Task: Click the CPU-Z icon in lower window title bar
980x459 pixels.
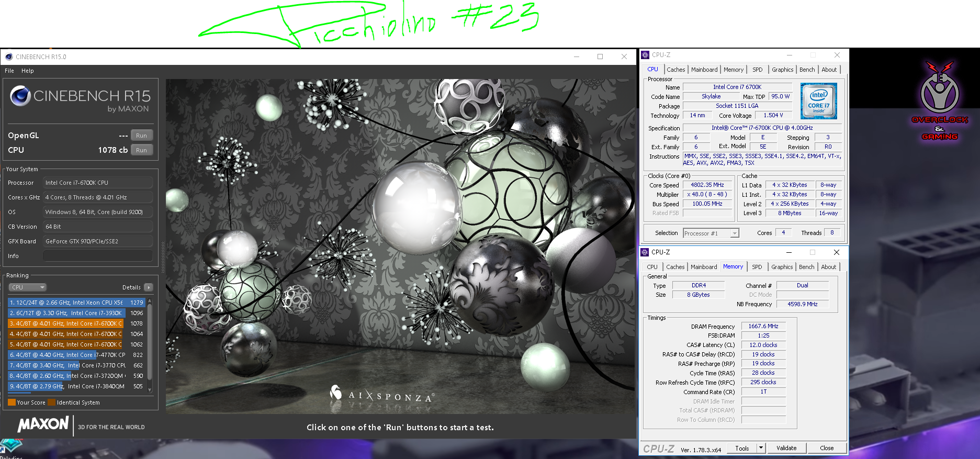Action: [645, 252]
